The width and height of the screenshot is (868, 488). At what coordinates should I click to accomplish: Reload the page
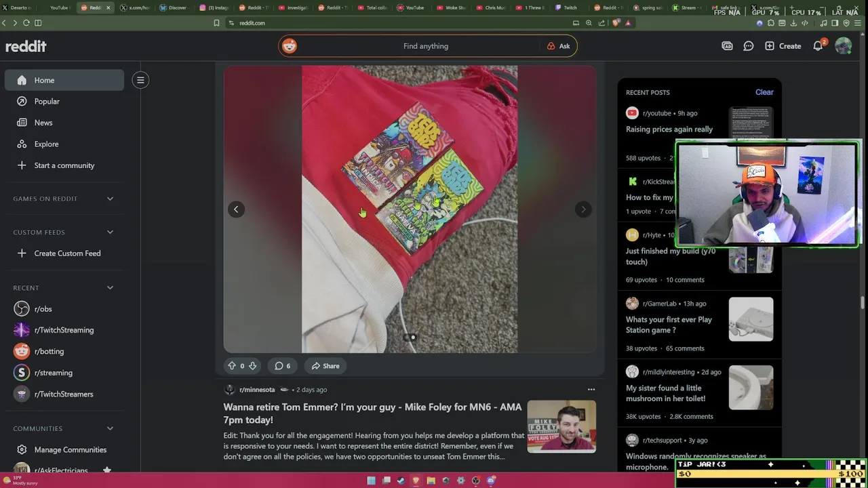[x=26, y=23]
